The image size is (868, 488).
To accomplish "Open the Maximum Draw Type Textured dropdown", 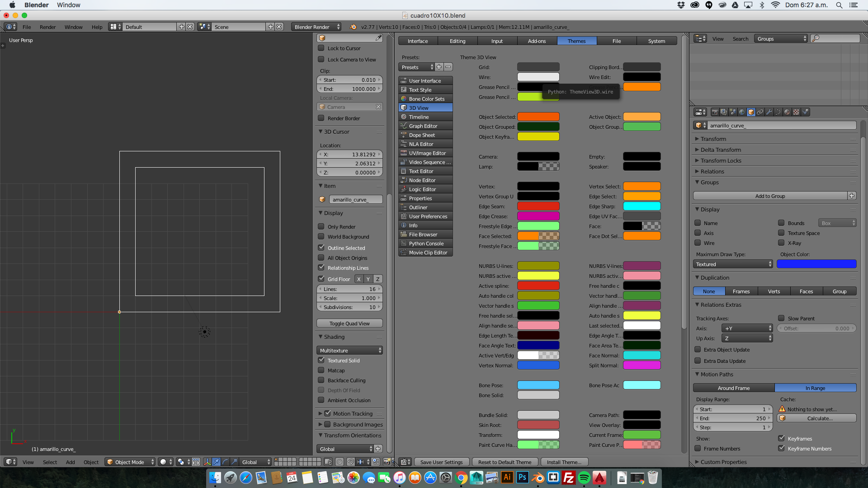I will 732,264.
